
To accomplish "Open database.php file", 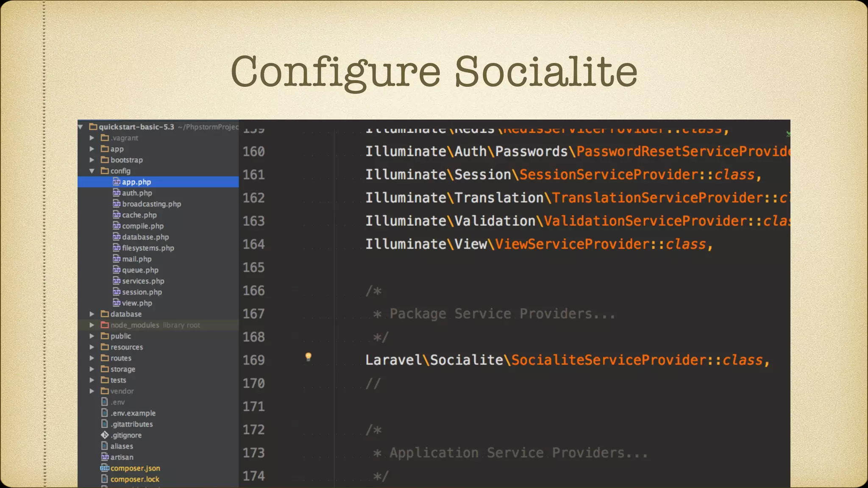I will click(x=145, y=237).
